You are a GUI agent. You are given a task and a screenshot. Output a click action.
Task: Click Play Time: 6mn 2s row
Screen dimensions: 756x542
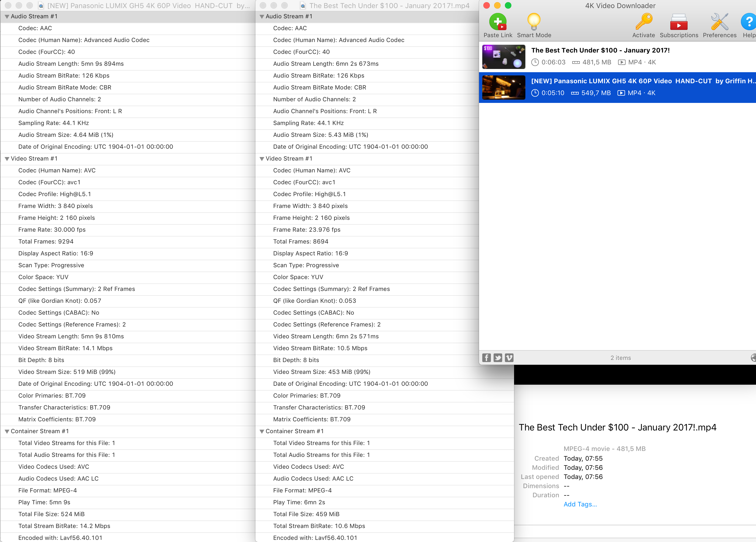[385, 502]
